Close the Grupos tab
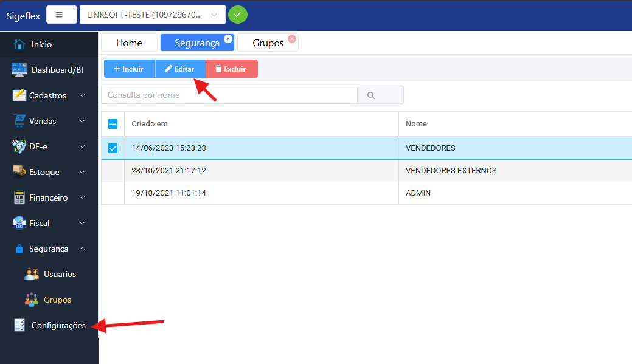This screenshot has width=632, height=364. pyautogui.click(x=291, y=39)
